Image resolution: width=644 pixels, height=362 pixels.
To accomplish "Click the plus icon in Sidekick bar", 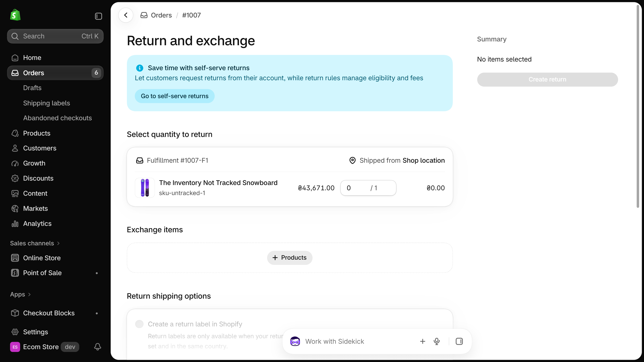I will [x=422, y=341].
